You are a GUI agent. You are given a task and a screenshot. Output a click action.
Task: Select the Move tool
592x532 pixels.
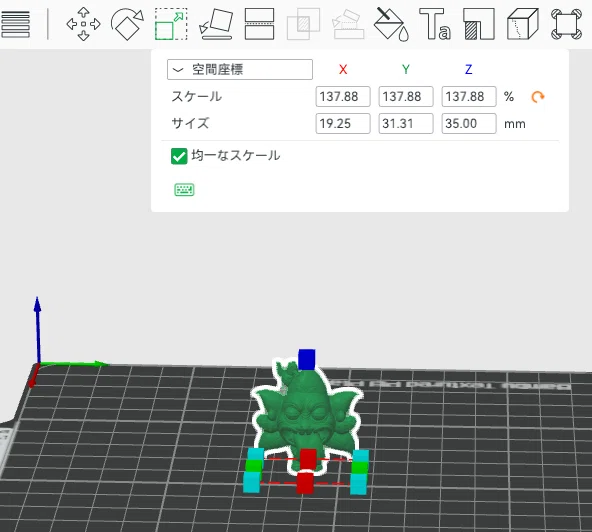pyautogui.click(x=83, y=24)
